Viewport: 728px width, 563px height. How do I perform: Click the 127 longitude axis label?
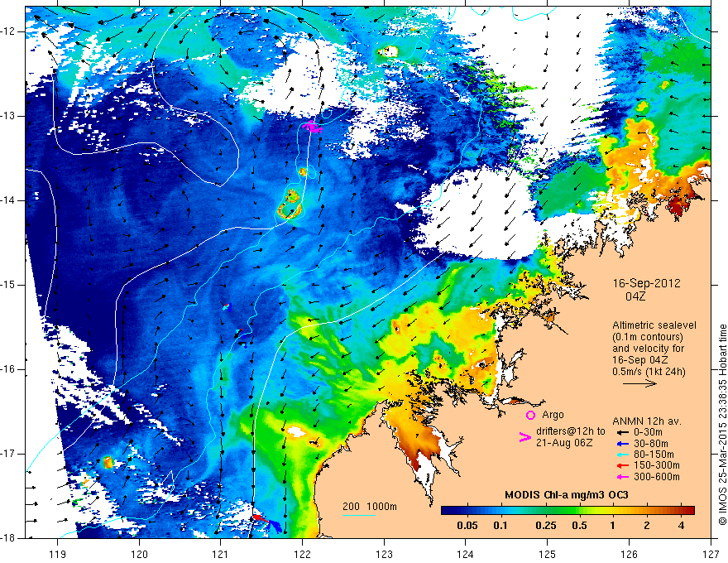coord(711,554)
